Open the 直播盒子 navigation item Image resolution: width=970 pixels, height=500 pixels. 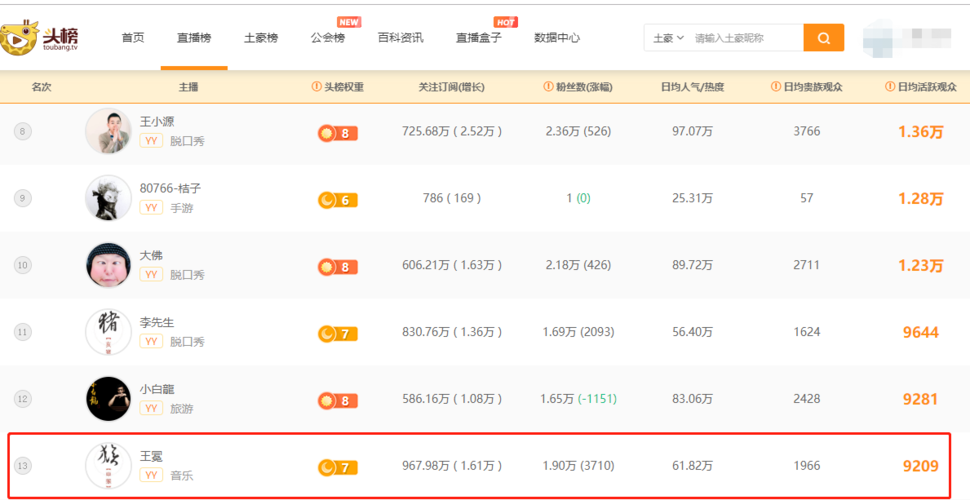[x=478, y=38]
